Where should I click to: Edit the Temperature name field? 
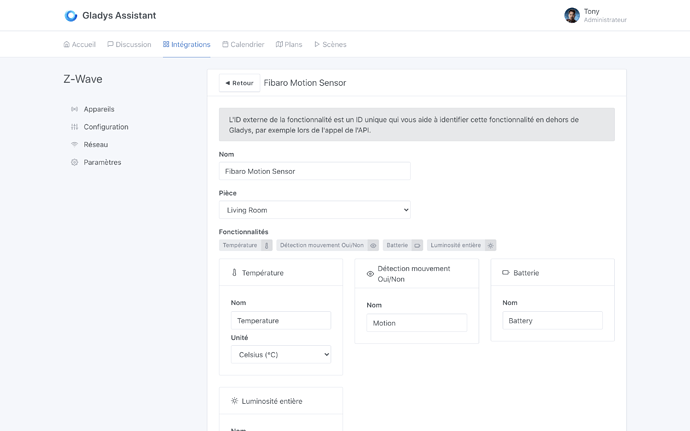[281, 320]
